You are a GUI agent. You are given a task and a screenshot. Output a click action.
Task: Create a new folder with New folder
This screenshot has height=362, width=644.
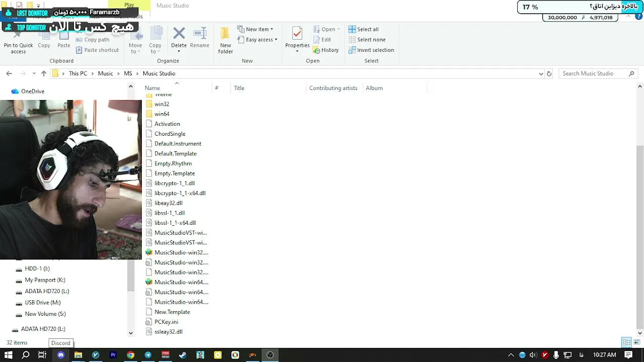tap(225, 40)
